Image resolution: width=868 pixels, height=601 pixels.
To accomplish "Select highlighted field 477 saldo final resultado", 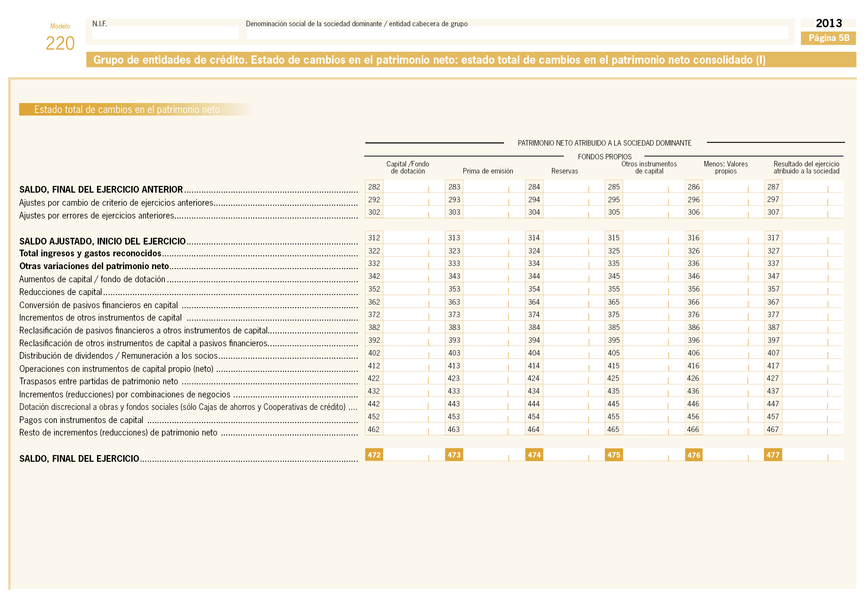I will (x=804, y=455).
